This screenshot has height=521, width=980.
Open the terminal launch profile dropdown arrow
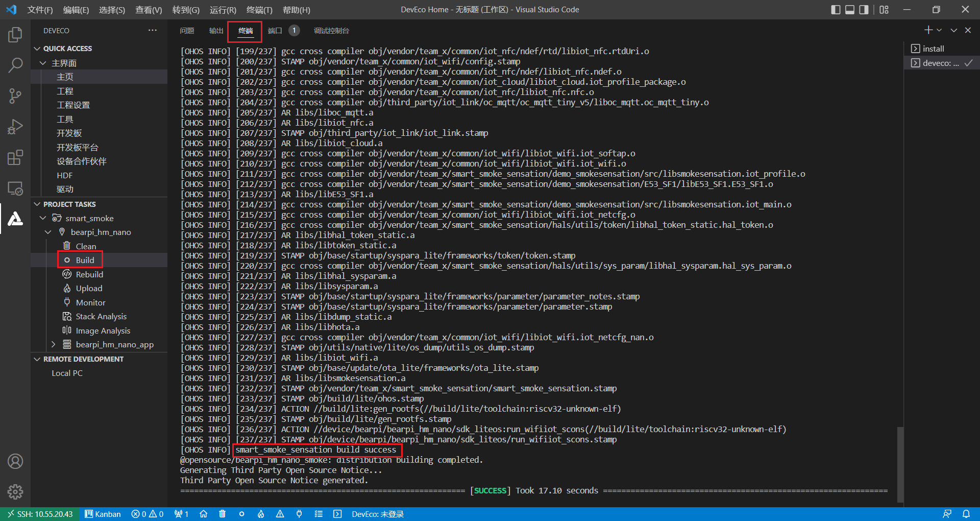[x=939, y=30]
